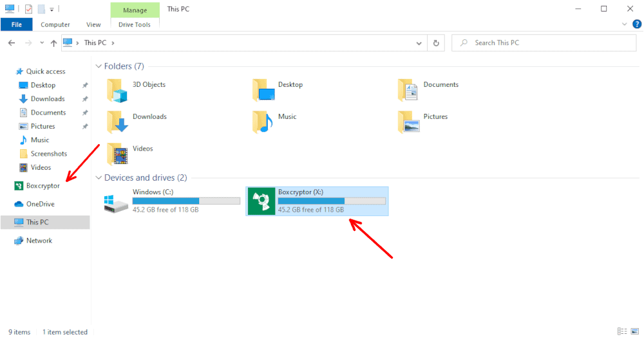
Task: Open the Windows (C:) drive icon
Action: [x=116, y=203]
